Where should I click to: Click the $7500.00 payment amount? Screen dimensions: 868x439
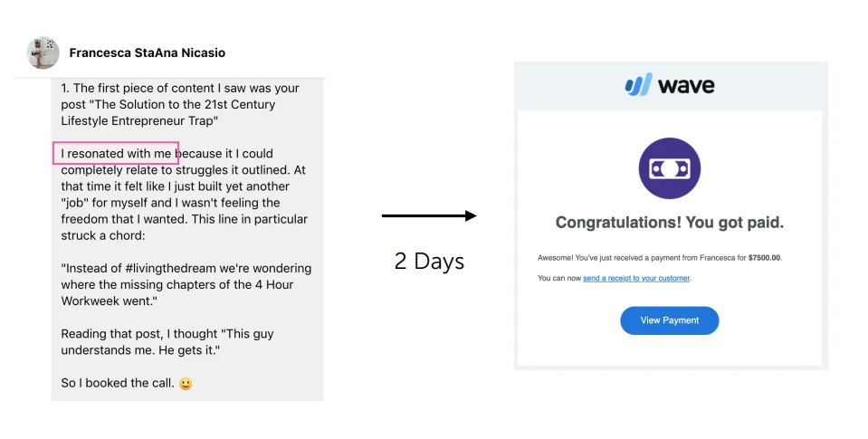(764, 258)
